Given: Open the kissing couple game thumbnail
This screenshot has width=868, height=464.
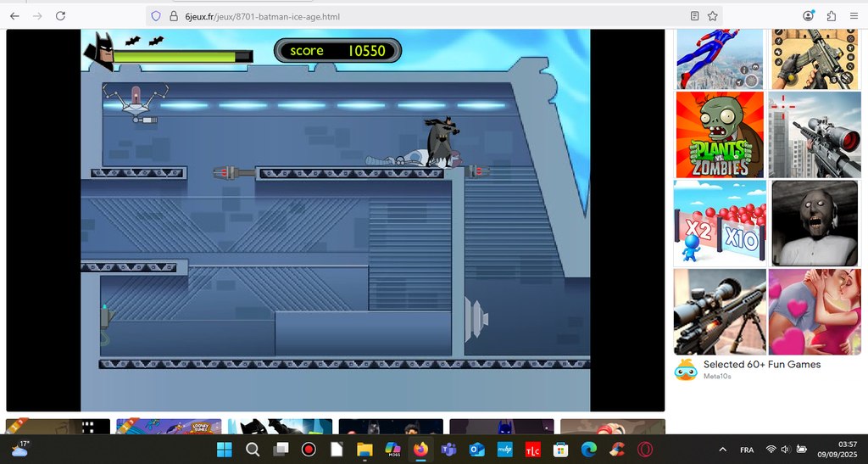Looking at the screenshot, I should [815, 311].
